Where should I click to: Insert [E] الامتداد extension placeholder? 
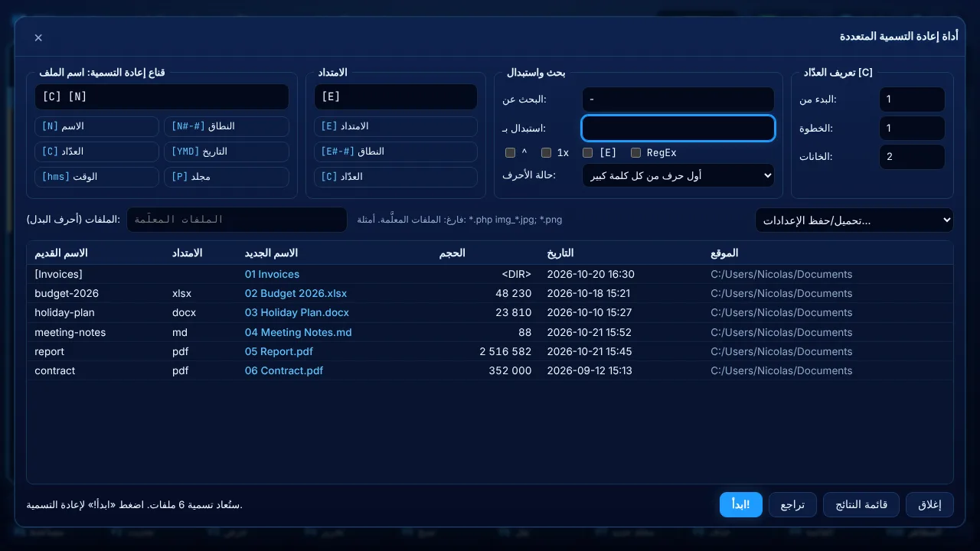click(x=396, y=126)
